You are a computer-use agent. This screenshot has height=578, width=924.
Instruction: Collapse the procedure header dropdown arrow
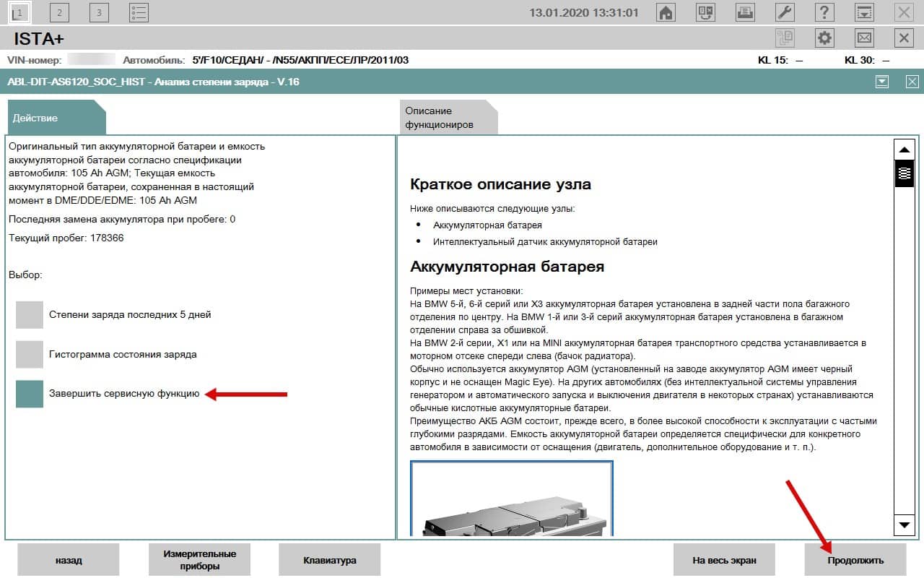click(882, 82)
